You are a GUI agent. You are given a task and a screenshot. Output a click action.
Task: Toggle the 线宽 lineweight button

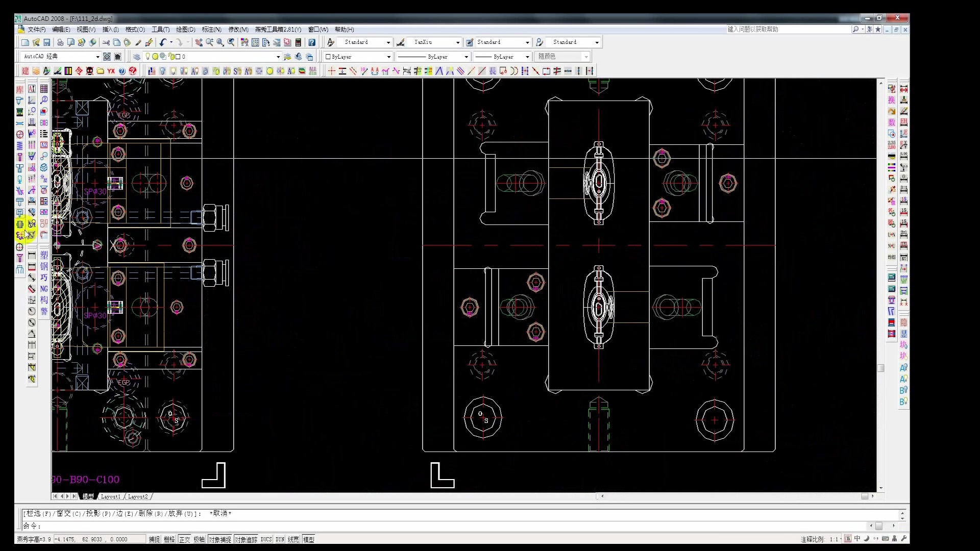[293, 539]
